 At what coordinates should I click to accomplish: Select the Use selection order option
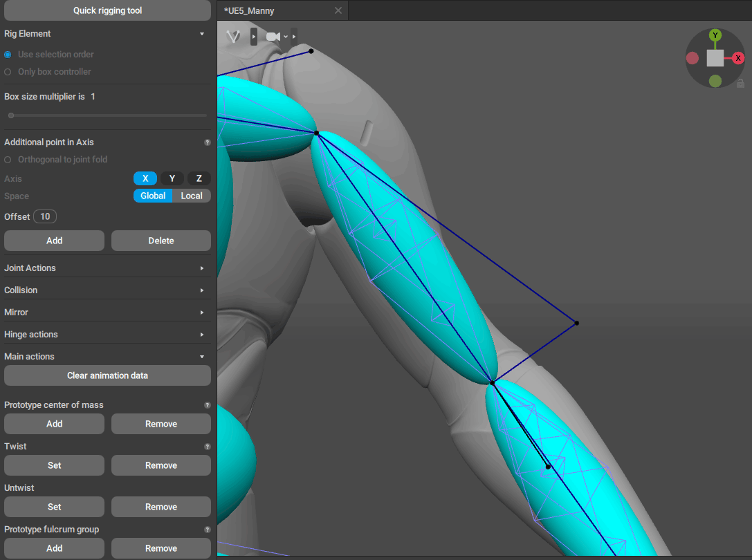8,55
